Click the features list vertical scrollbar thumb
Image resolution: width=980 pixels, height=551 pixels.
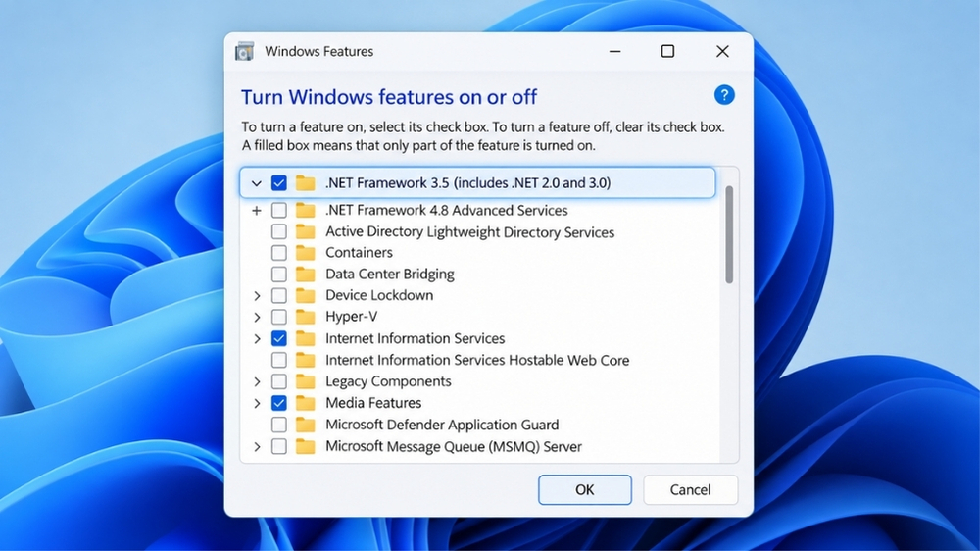coord(729,234)
